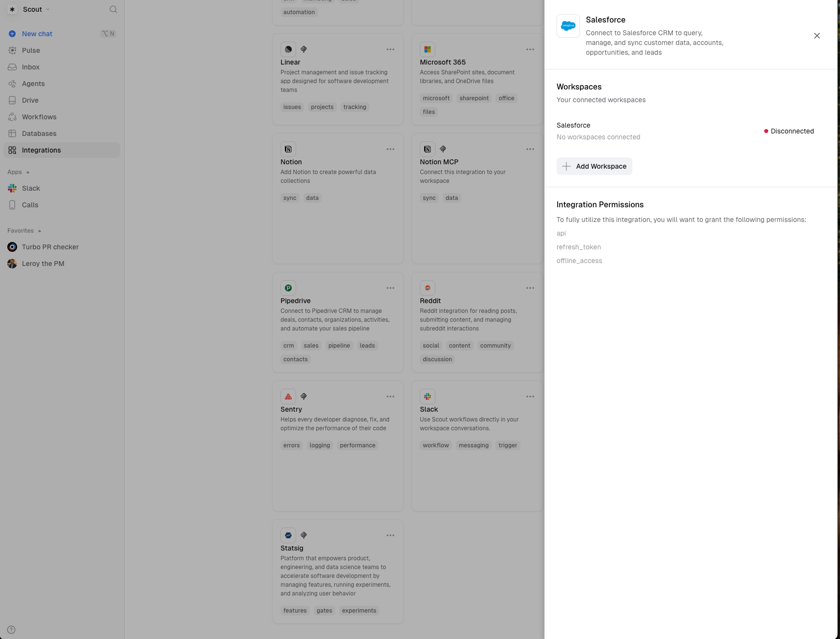Click the Statsig integration logo icon
Screen dimensions: 840x639
click(288, 535)
